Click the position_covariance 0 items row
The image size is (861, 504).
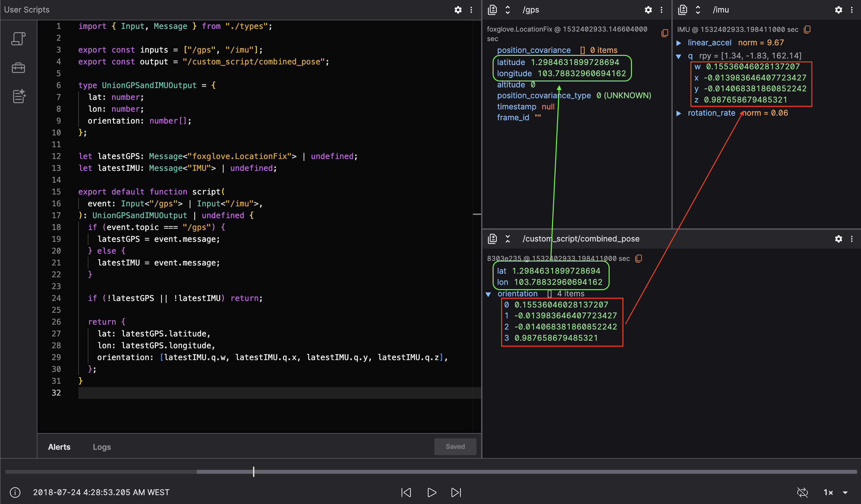(557, 50)
